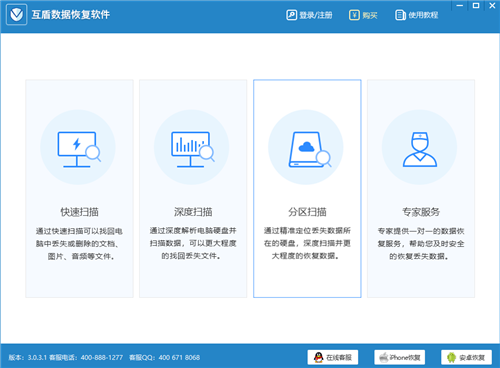The image size is (500, 368).
Task: Click the tutorial document icon
Action: [x=400, y=15]
